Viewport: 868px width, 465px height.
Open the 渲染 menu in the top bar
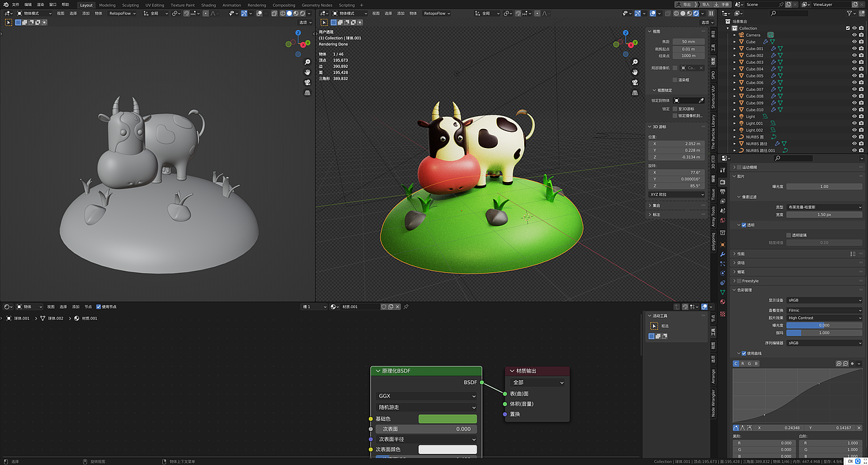point(40,4)
